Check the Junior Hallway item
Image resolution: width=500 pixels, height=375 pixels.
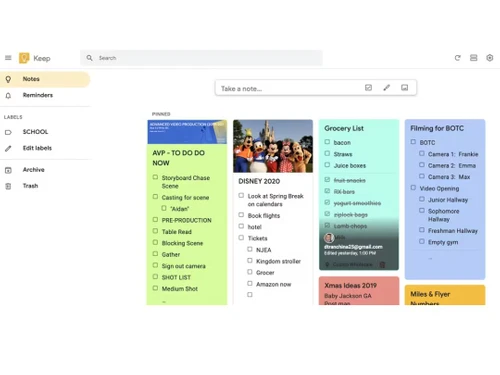[422, 199]
